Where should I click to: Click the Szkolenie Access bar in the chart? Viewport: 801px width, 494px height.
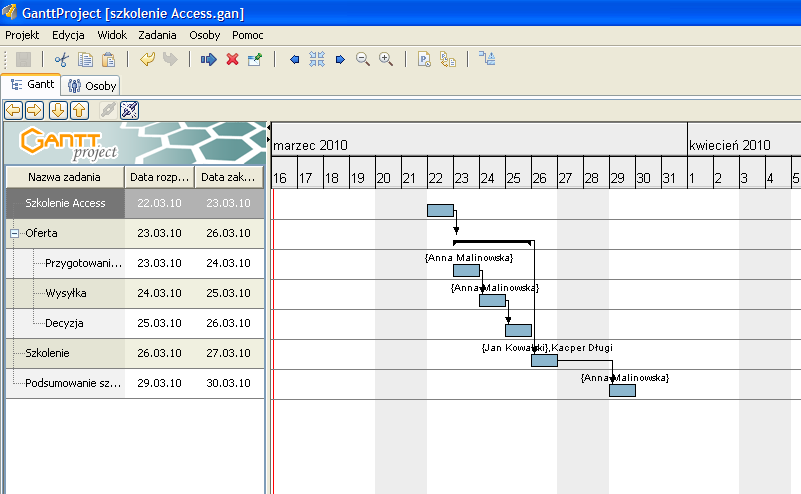440,210
